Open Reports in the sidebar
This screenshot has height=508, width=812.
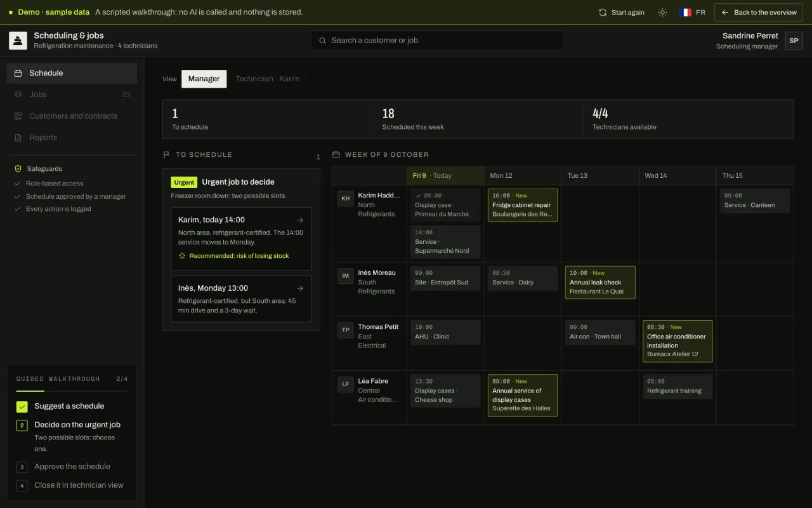click(x=72, y=138)
